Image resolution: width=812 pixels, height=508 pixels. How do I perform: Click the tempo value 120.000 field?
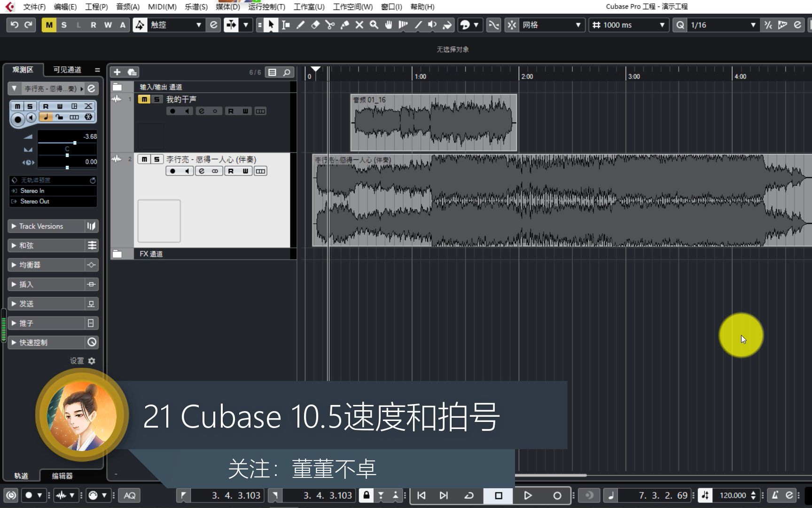click(x=733, y=495)
